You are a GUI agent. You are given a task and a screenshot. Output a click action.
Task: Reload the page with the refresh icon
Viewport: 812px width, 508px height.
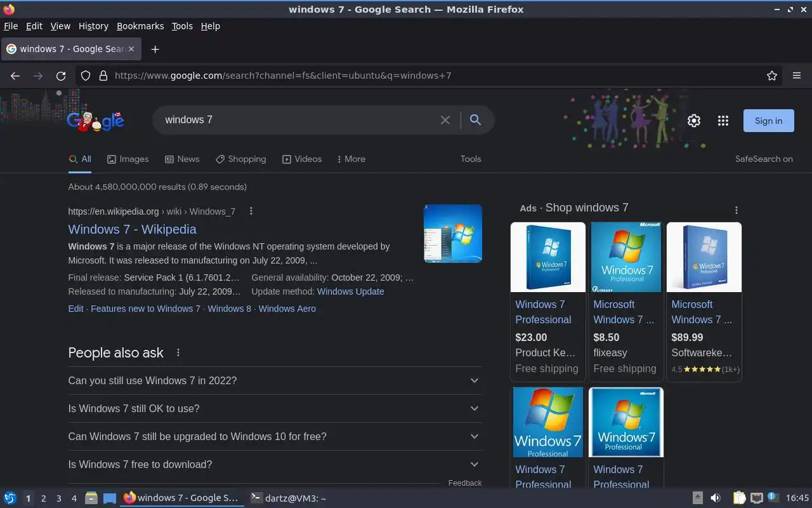61,76
